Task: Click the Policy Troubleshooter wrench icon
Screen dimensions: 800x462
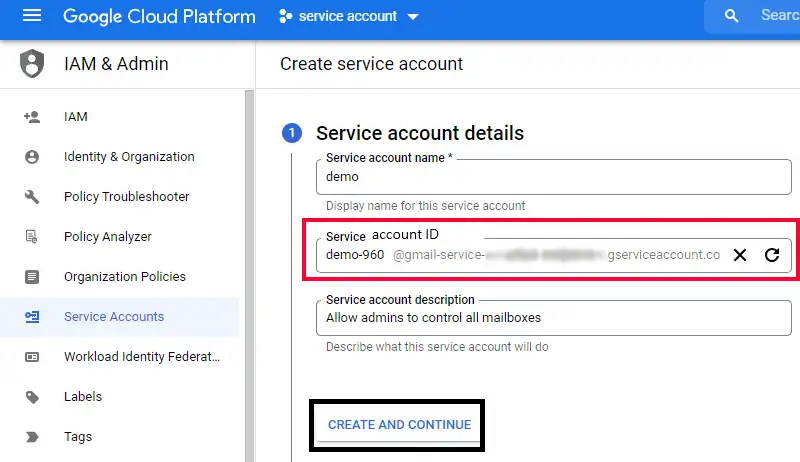Action: pos(32,197)
